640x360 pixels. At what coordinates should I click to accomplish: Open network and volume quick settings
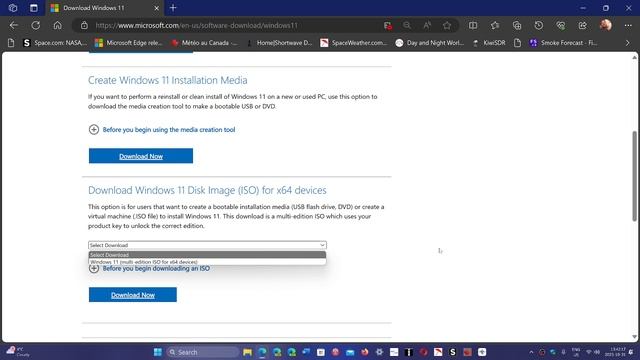coord(593,352)
